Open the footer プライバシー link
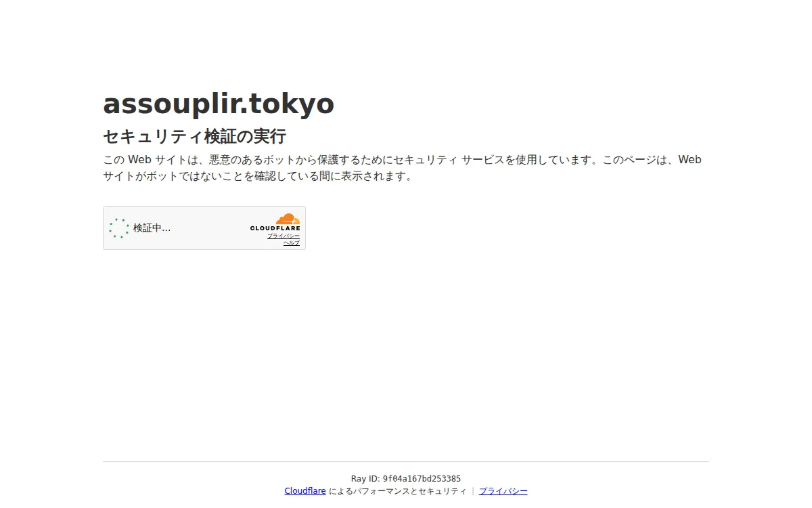The height and width of the screenshot is (508, 812). click(503, 491)
